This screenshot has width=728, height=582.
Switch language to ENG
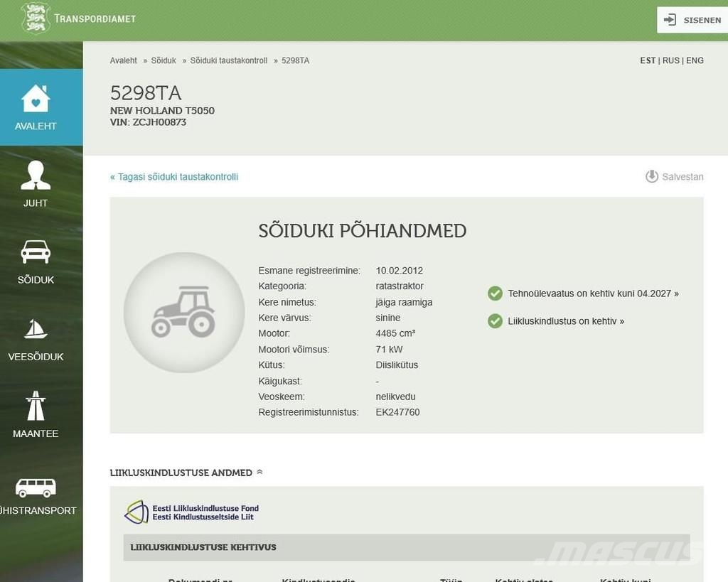(x=695, y=61)
